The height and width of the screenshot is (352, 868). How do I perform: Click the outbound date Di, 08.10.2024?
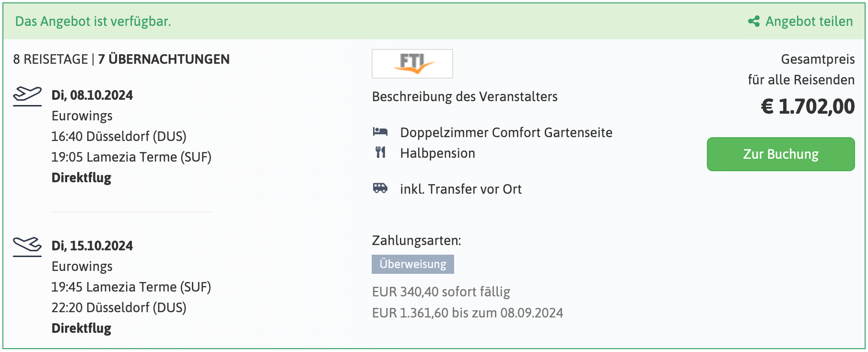point(92,95)
